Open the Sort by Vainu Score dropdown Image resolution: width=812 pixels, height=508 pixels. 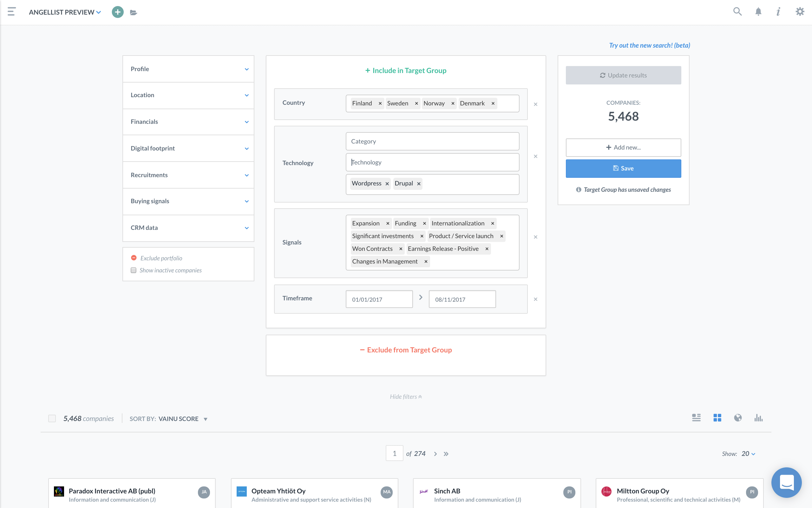pos(169,419)
